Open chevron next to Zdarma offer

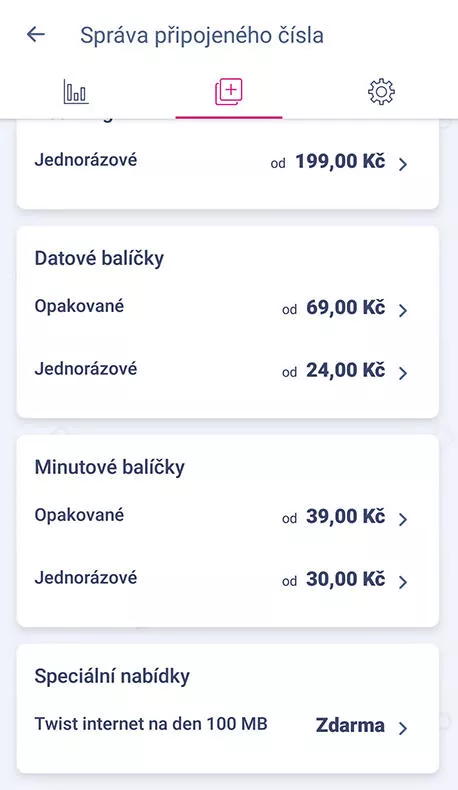[403, 728]
